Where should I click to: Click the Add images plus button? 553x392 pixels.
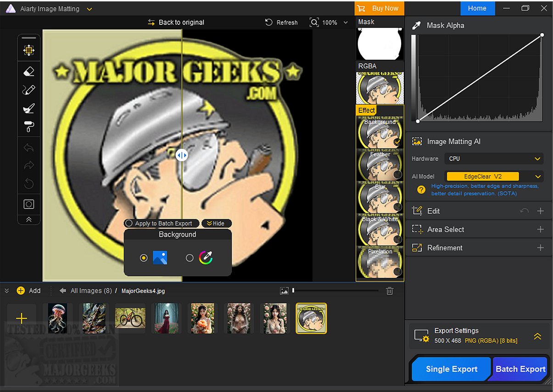pyautogui.click(x=21, y=291)
